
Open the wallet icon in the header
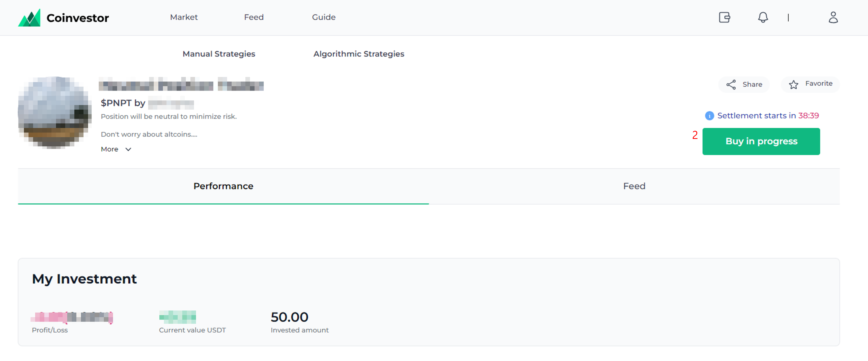[724, 17]
